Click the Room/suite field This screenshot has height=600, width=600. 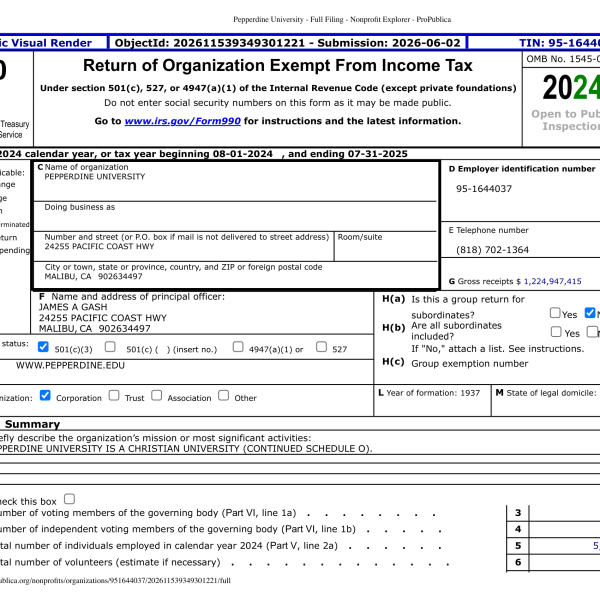tap(386, 247)
